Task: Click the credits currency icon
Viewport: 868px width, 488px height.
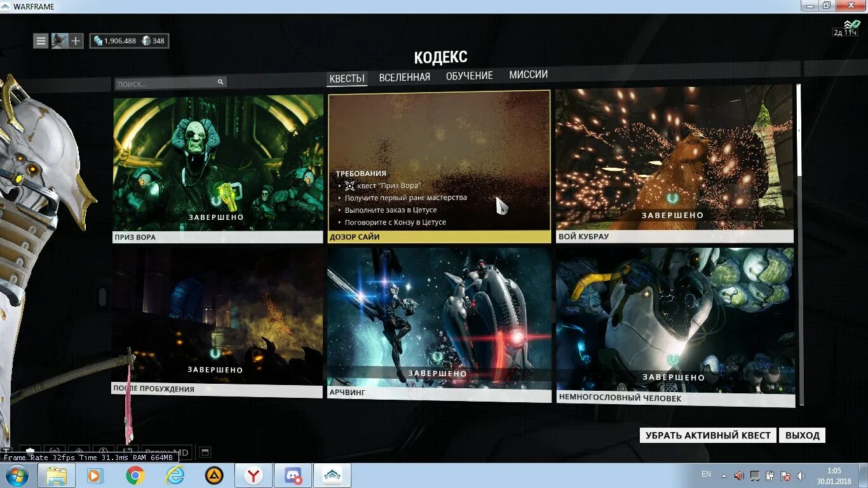Action: pyautogui.click(x=98, y=41)
